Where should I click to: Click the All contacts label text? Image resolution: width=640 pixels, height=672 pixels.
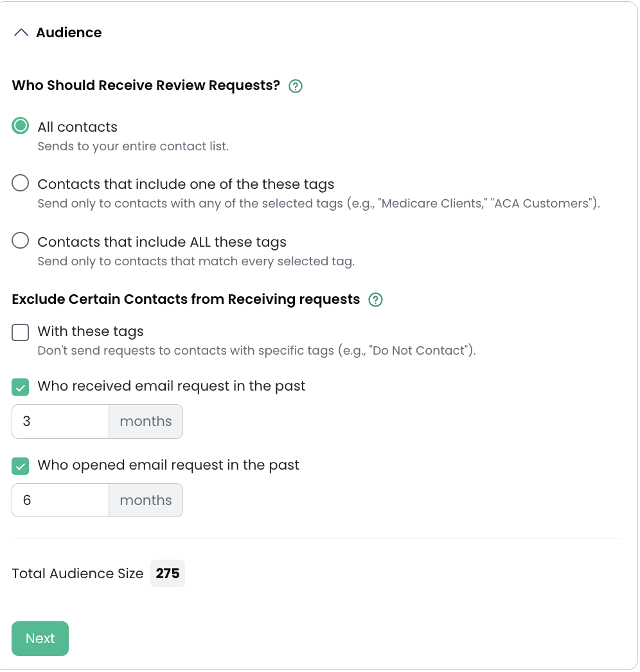(78, 127)
